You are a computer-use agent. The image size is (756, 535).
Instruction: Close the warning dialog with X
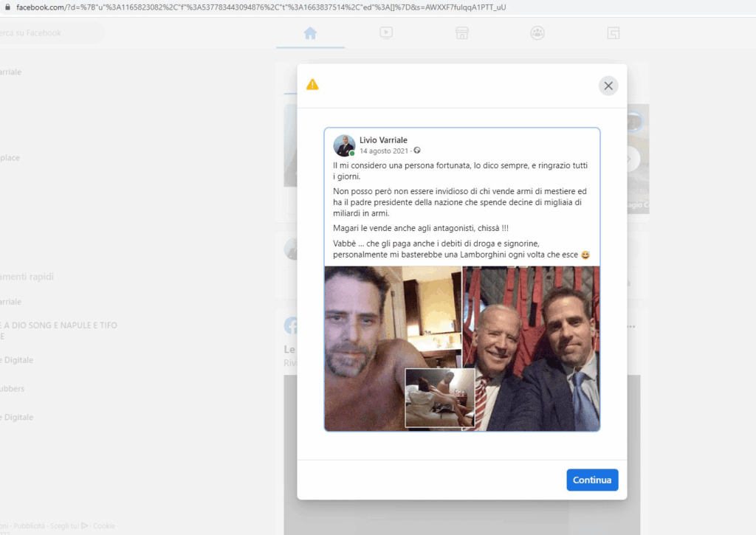point(608,86)
